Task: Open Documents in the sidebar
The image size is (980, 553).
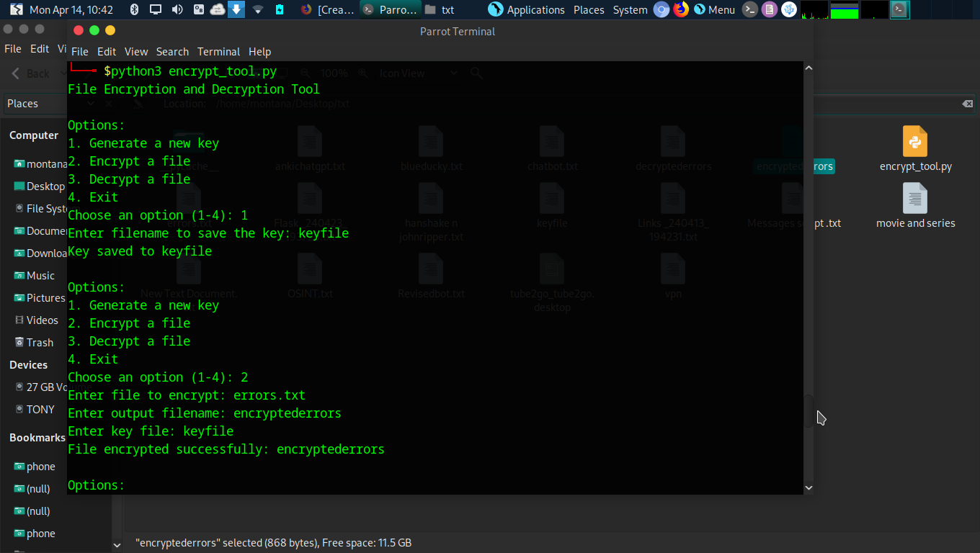Action: pos(40,230)
